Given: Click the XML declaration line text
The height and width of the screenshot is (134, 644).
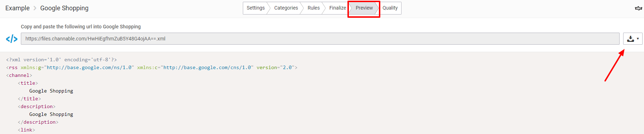Looking at the screenshot, I should click(62, 60).
